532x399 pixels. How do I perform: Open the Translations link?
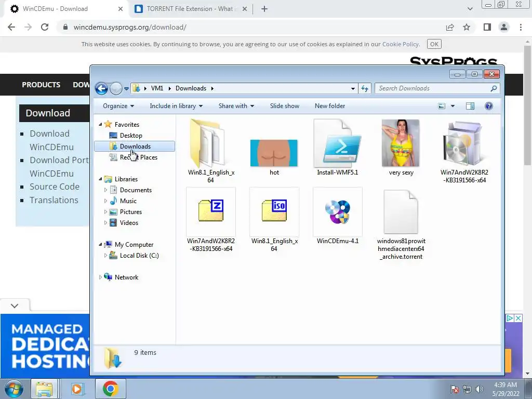(54, 200)
